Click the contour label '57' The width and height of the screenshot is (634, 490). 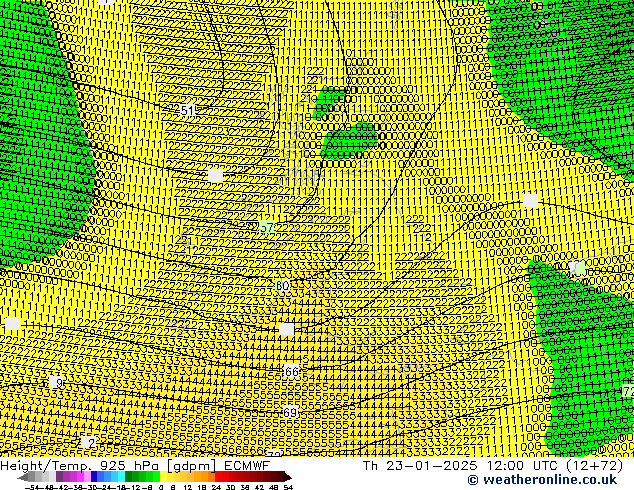[266, 228]
